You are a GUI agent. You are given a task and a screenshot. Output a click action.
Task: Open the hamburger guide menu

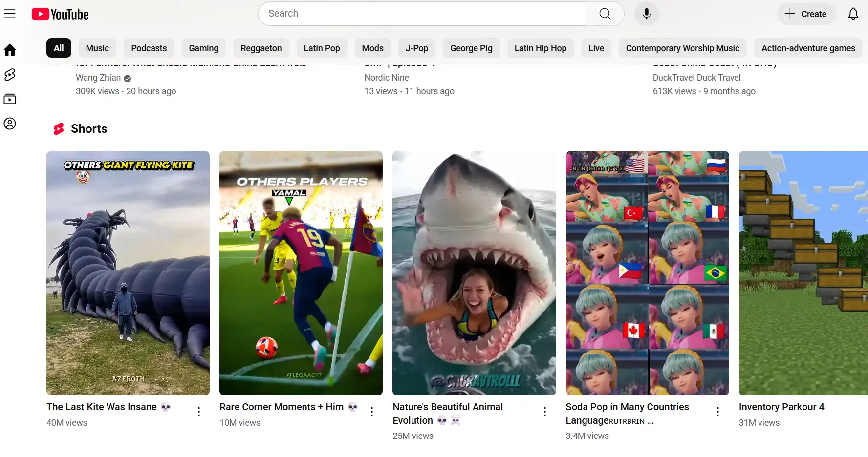[10, 14]
